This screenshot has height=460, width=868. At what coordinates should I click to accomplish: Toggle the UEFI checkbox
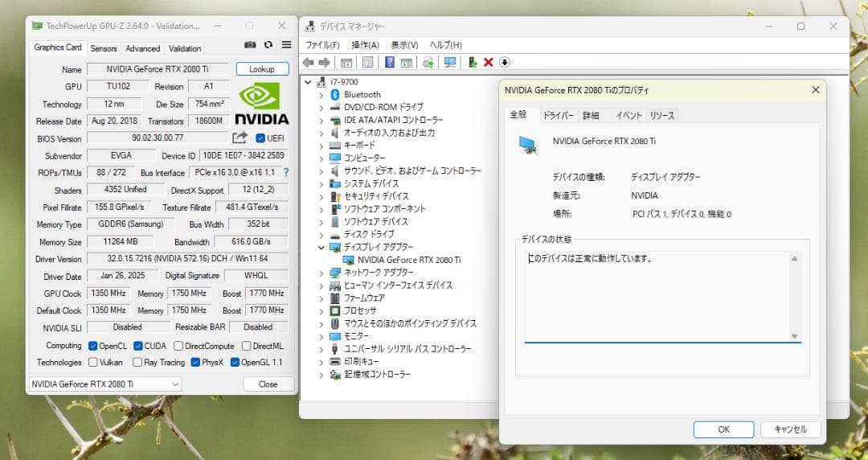[x=260, y=138]
